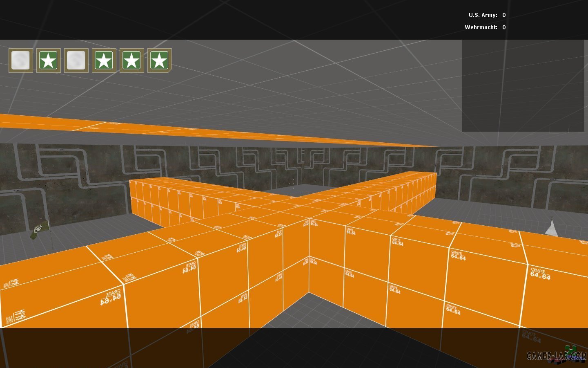Select the last star flag icon with notched corner
Viewport: 588px width, 368px height.
click(x=160, y=61)
